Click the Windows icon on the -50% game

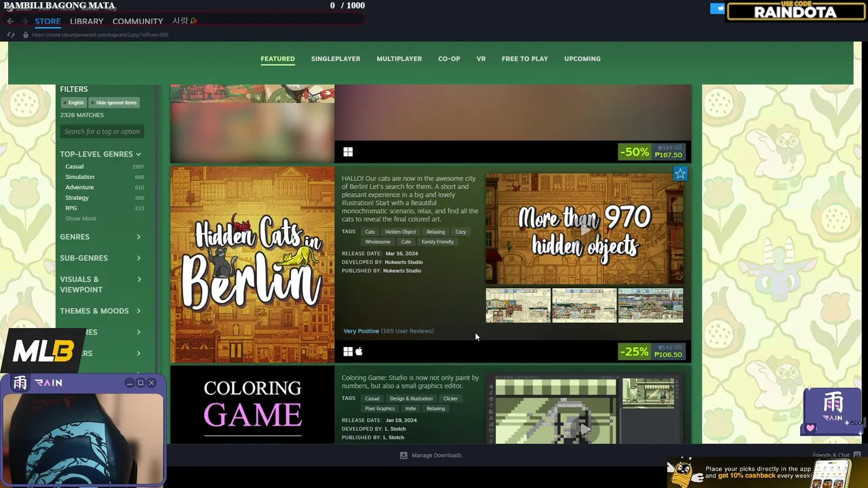pos(348,152)
